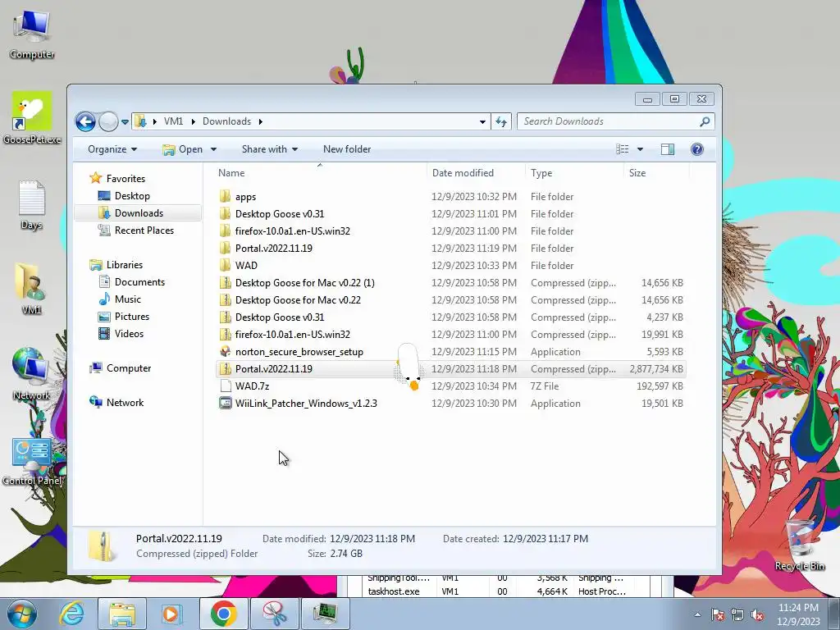
Task: Click the Help question mark icon
Action: (x=697, y=149)
